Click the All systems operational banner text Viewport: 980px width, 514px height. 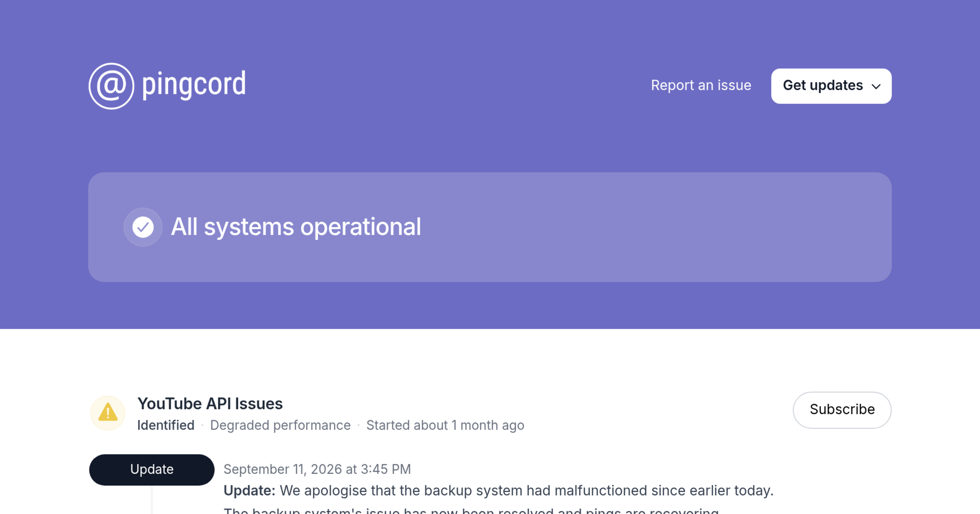tap(296, 227)
